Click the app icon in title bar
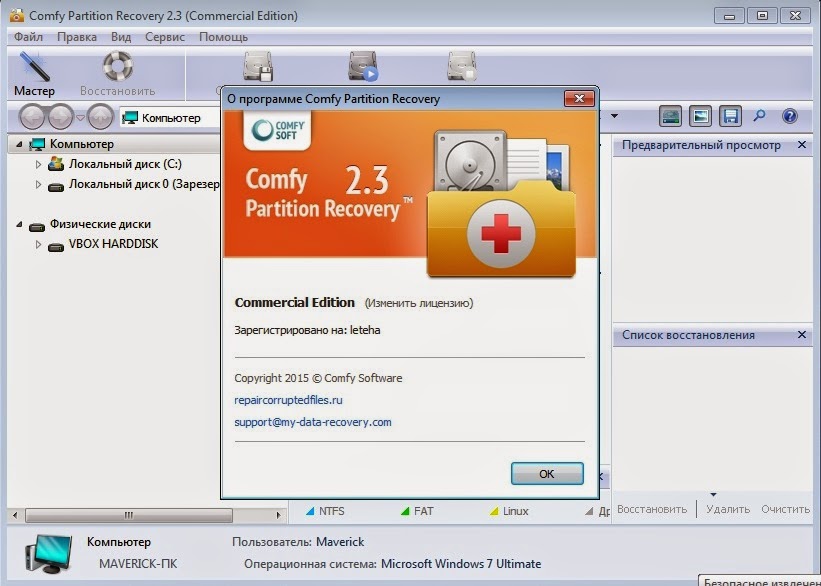The height and width of the screenshot is (586, 821). (17, 15)
